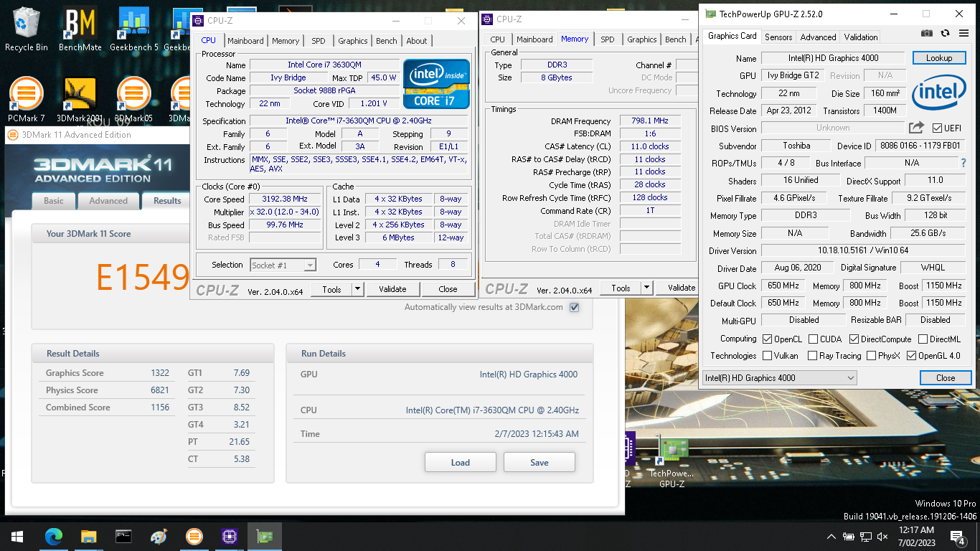Open the Windows Start menu
The width and height of the screenshot is (980, 551).
pyautogui.click(x=17, y=536)
